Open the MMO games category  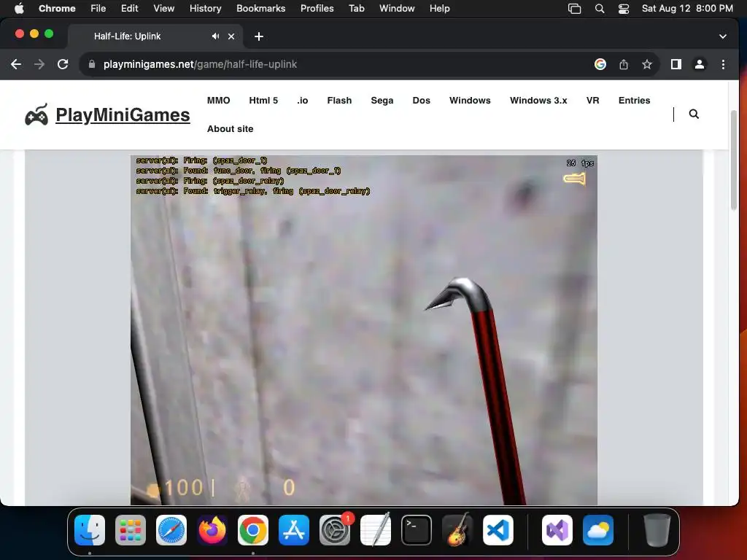(x=219, y=101)
